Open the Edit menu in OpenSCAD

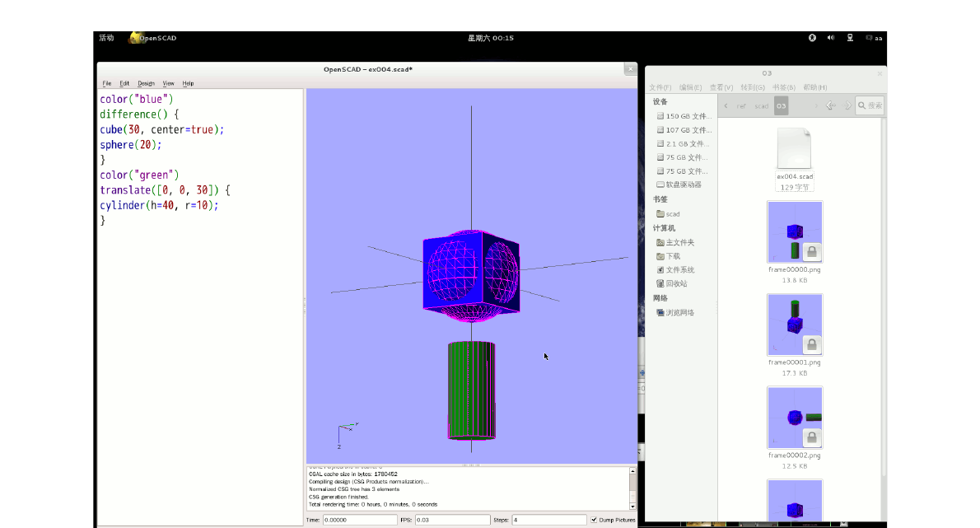[124, 83]
